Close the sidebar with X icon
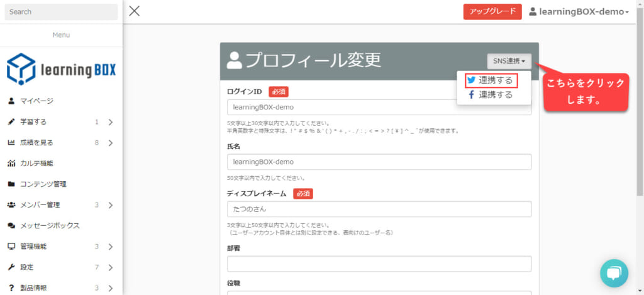Screen dimensions: 644x295 135,11
